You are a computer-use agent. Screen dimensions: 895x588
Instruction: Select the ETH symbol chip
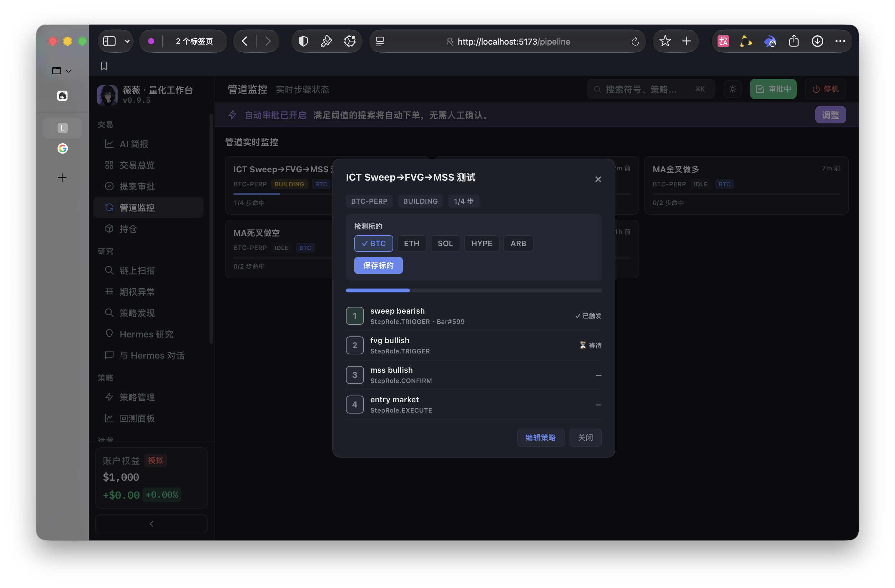(411, 244)
